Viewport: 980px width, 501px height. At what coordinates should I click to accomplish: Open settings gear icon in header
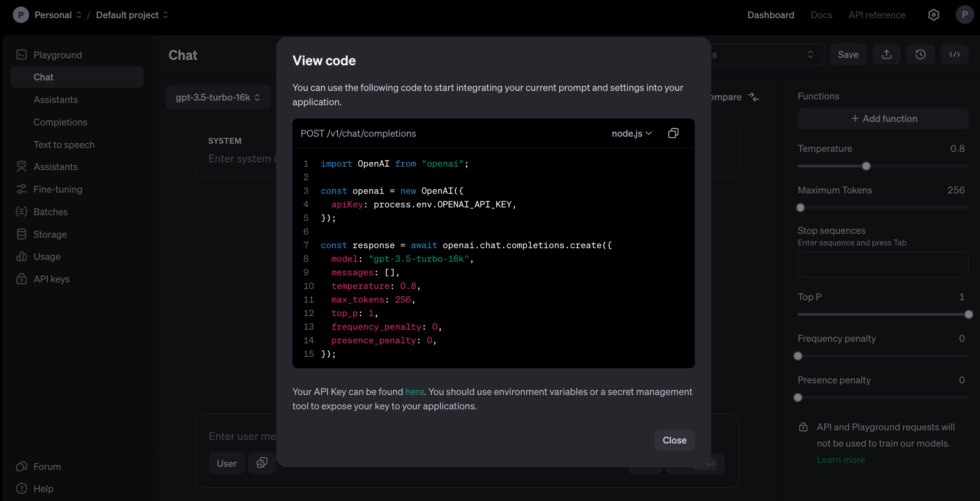pyautogui.click(x=933, y=15)
